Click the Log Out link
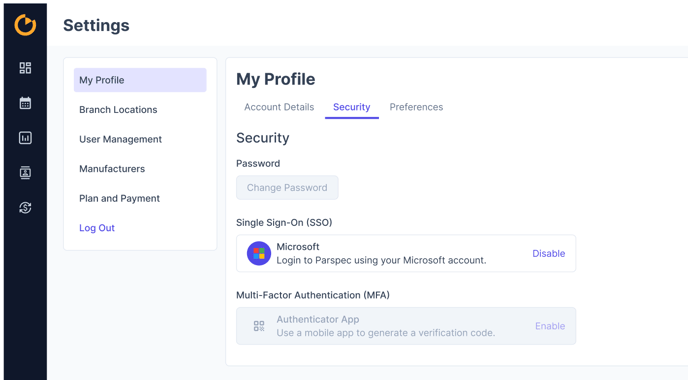This screenshot has height=380, width=688. tap(97, 228)
